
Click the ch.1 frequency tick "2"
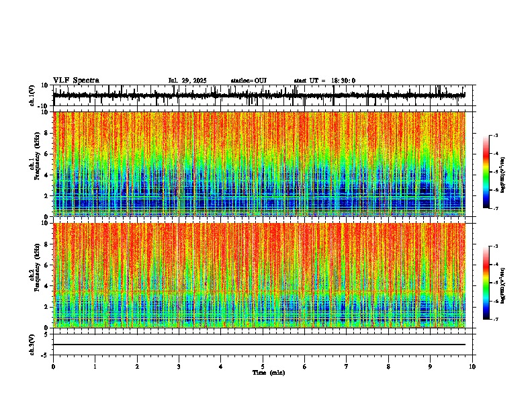tap(47, 196)
